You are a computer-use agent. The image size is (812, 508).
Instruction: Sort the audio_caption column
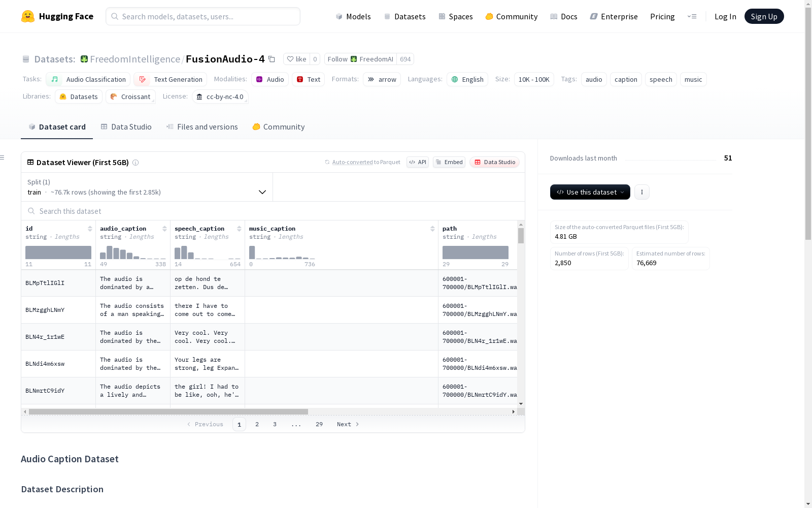[164, 229]
